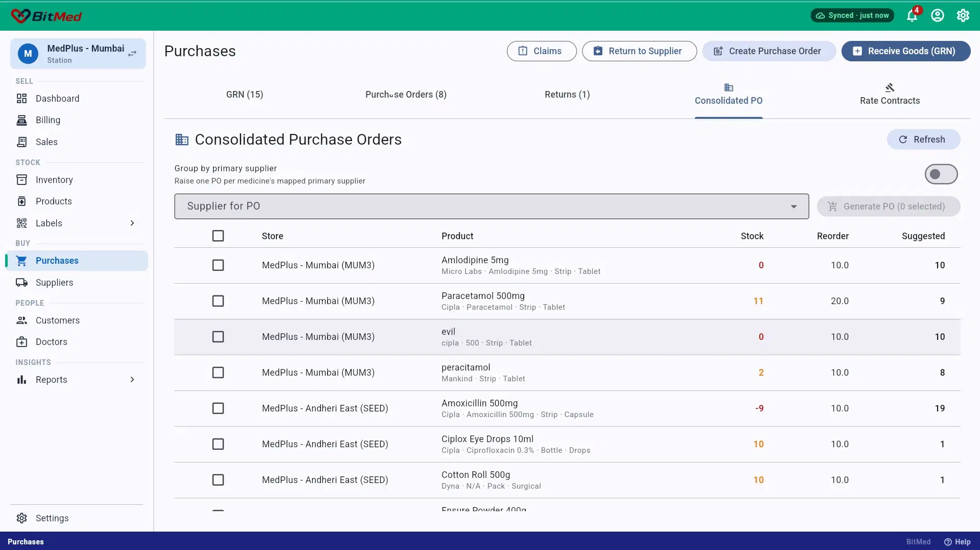The image size is (980, 550).
Task: Open the Suppliers page
Action: [x=77, y=283]
